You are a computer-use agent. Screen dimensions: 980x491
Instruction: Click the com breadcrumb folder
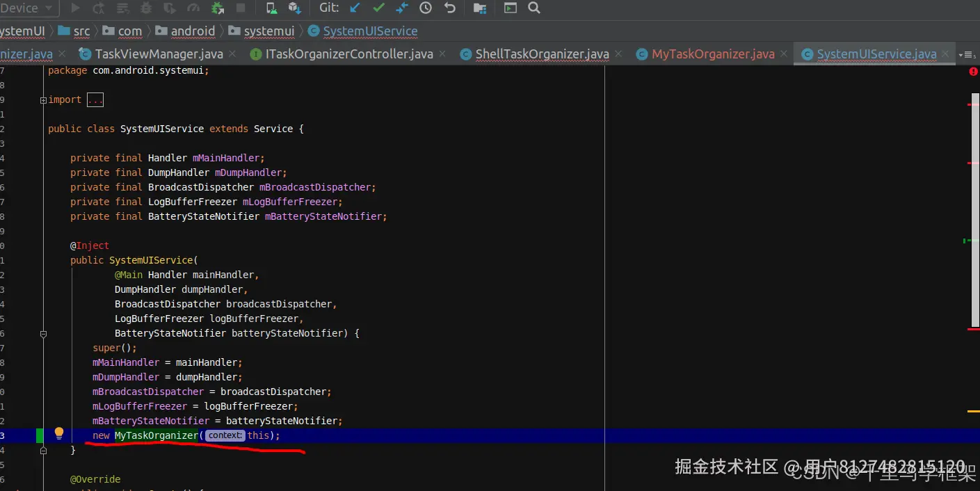click(122, 31)
